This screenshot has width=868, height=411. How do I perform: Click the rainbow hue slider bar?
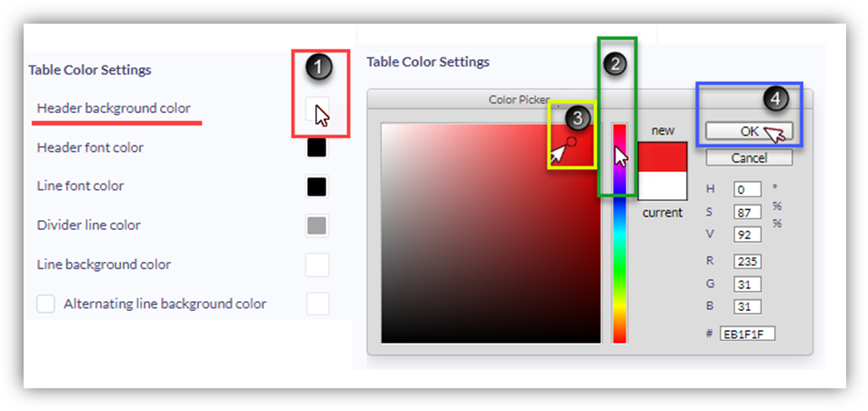tap(620, 233)
